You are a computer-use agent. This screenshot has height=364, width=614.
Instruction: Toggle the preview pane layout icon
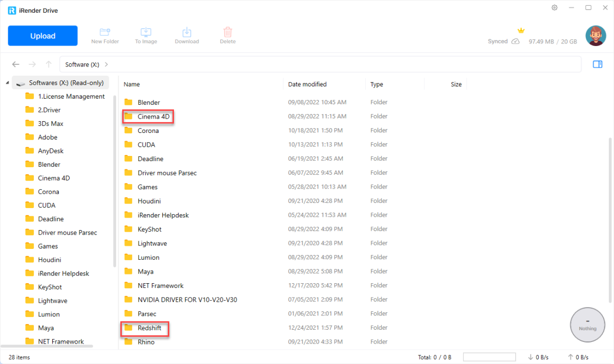click(597, 64)
